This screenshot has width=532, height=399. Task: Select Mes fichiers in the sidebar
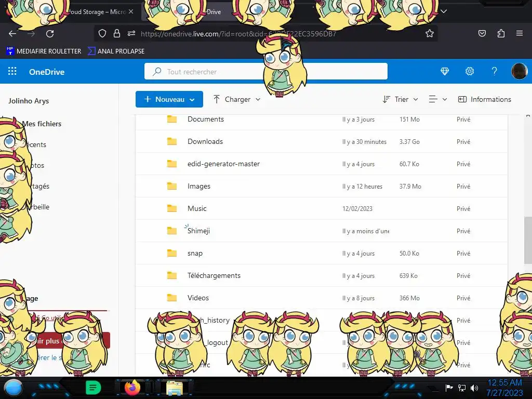pos(42,124)
